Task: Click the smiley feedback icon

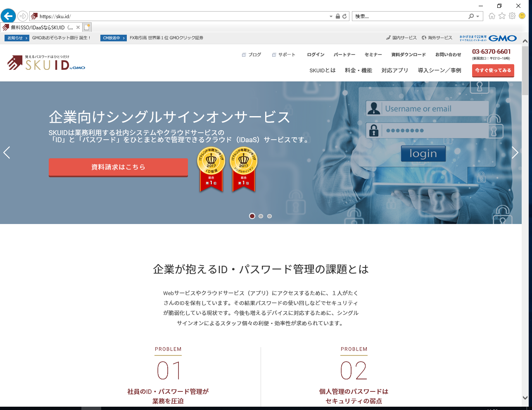Action: point(522,16)
